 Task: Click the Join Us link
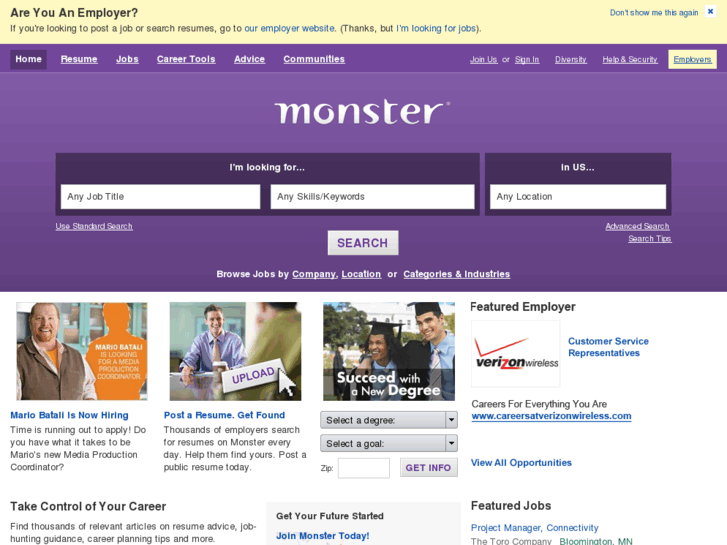point(483,59)
